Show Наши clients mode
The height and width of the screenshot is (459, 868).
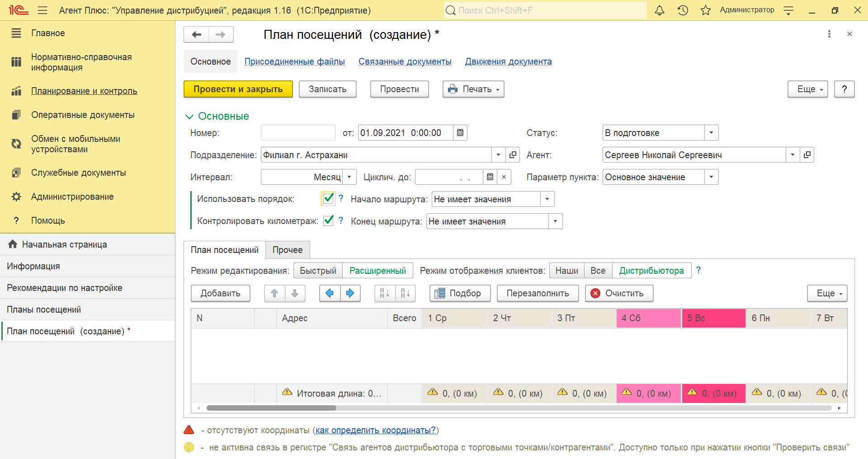coord(566,271)
